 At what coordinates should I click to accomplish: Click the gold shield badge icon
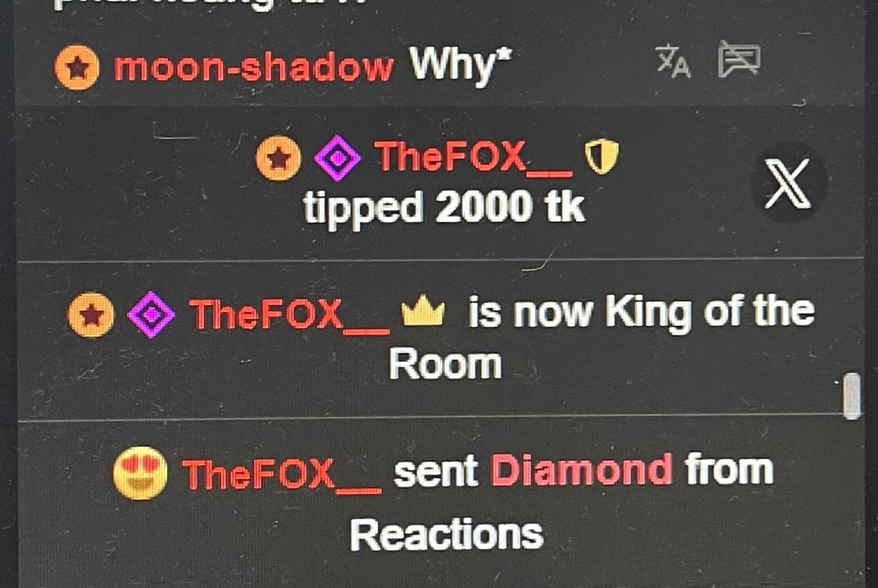(602, 156)
